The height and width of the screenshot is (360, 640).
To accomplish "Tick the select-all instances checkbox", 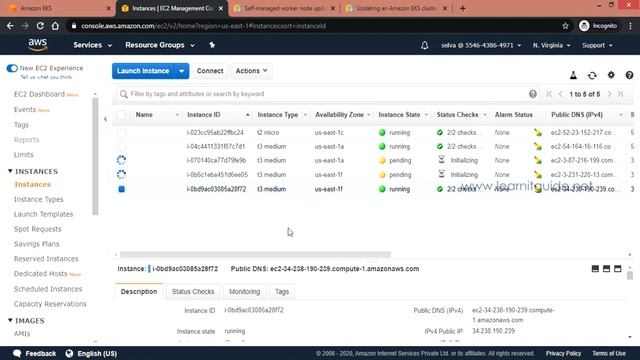I will click(121, 115).
